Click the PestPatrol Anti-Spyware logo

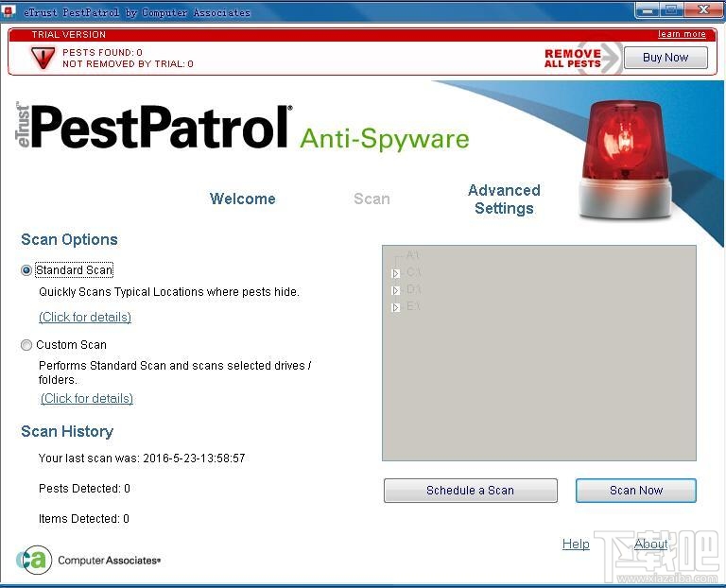(x=243, y=127)
